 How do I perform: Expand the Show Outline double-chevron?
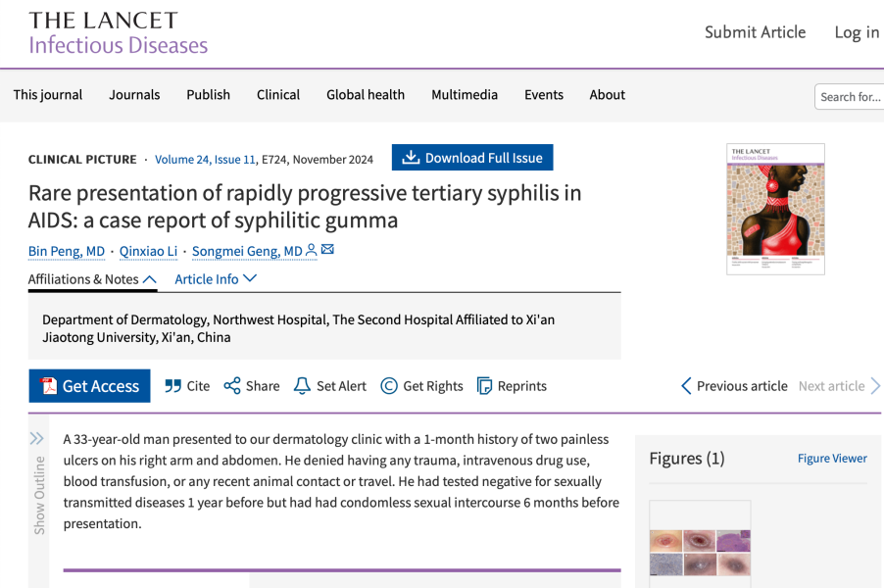(37, 438)
